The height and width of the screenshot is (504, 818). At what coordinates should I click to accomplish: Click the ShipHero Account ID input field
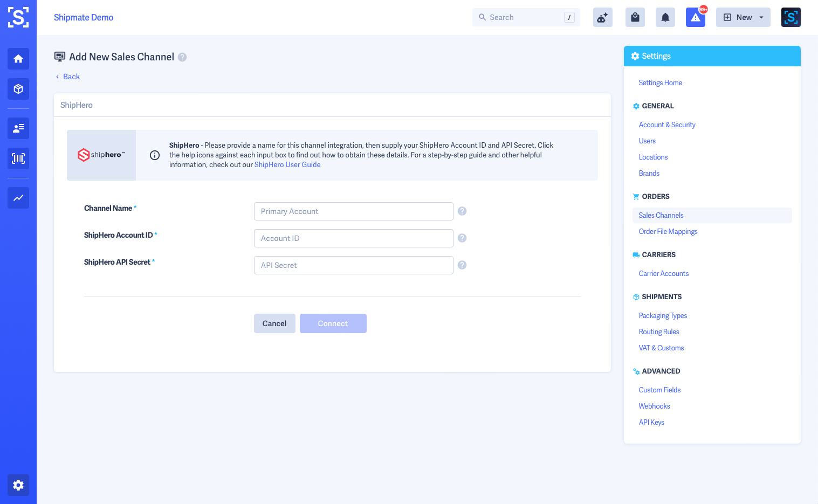point(354,238)
